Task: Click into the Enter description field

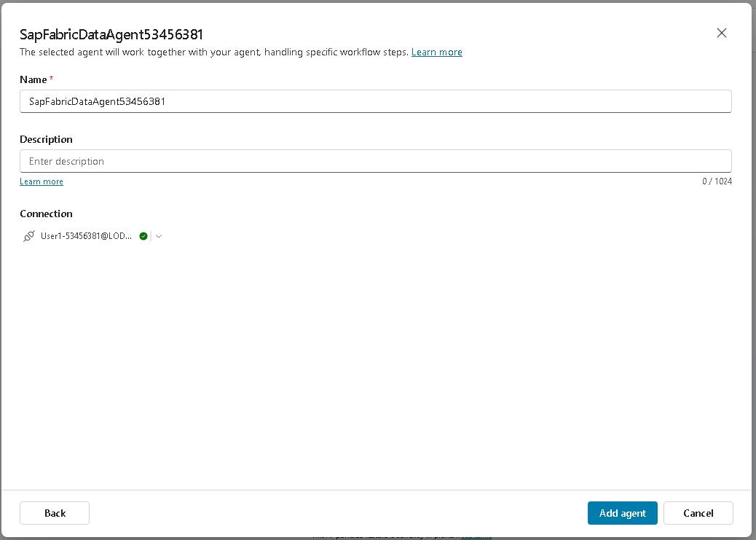Action: 375,161
